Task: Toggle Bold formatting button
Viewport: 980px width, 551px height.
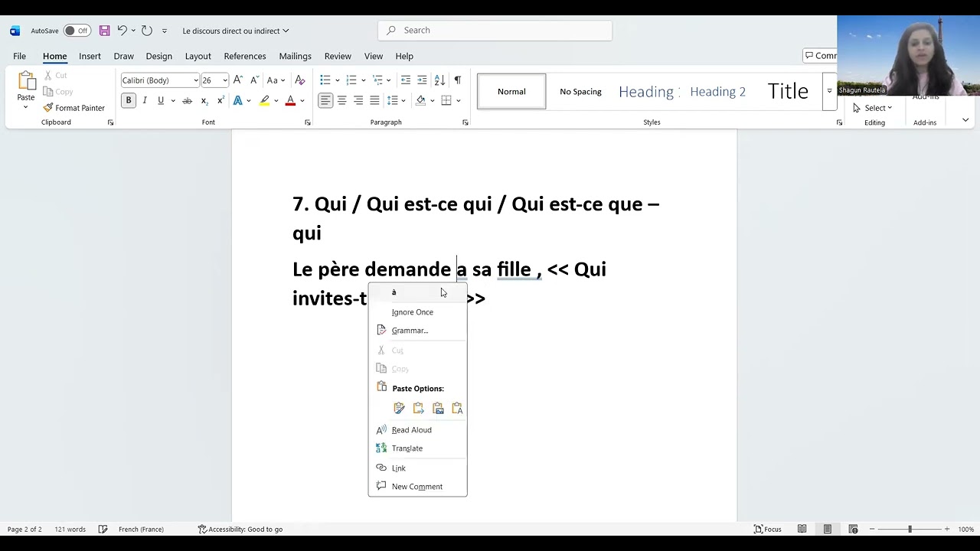Action: 129,100
